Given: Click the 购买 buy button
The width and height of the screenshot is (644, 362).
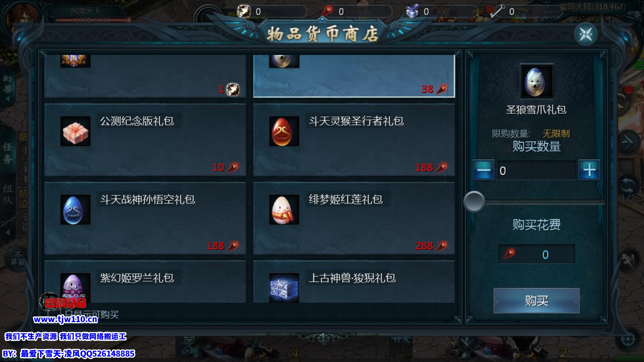Looking at the screenshot, I should click(536, 301).
